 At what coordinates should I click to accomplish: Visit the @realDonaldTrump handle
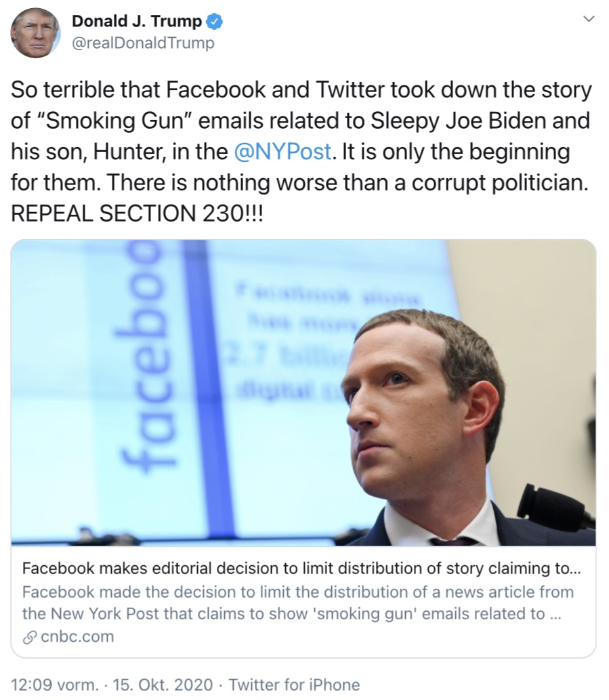click(142, 43)
